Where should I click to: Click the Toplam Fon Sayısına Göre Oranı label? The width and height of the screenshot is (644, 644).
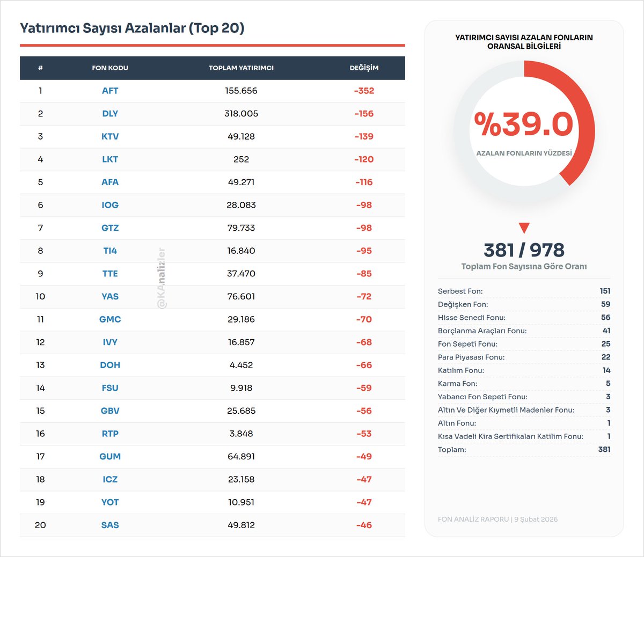(x=524, y=266)
